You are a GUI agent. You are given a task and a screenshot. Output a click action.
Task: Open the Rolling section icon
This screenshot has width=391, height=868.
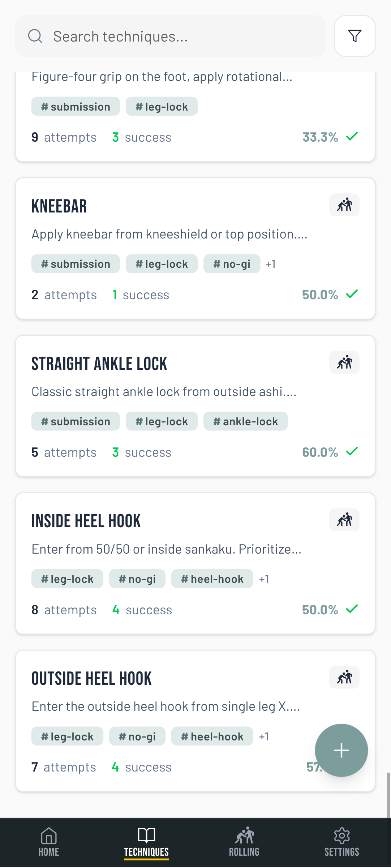coord(244,842)
